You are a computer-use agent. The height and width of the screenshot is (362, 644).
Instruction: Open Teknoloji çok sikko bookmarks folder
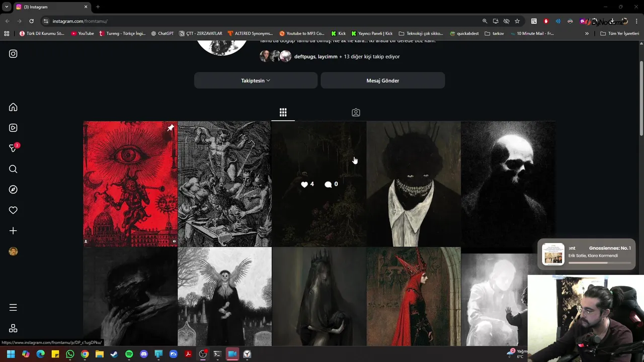click(421, 34)
